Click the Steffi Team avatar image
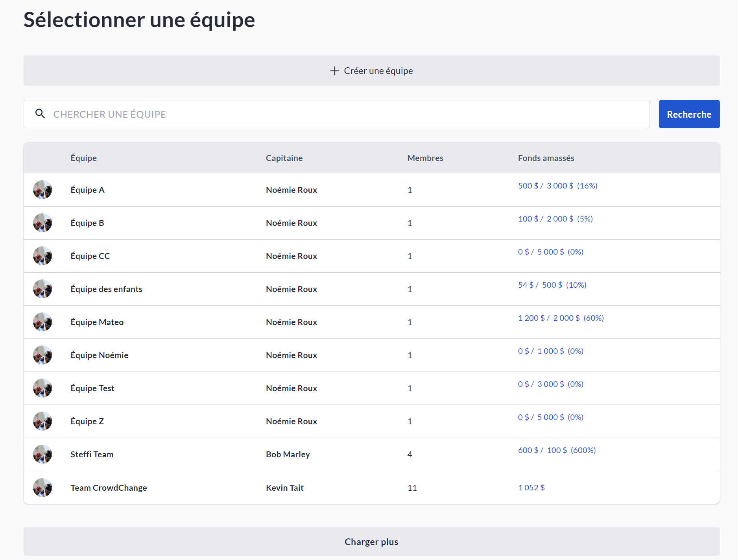 tap(42, 454)
